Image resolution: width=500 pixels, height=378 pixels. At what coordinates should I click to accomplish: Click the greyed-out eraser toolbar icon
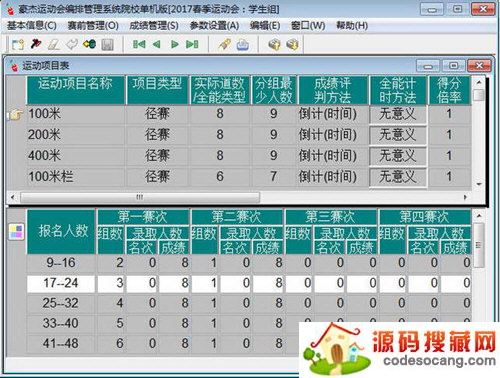coord(54,44)
